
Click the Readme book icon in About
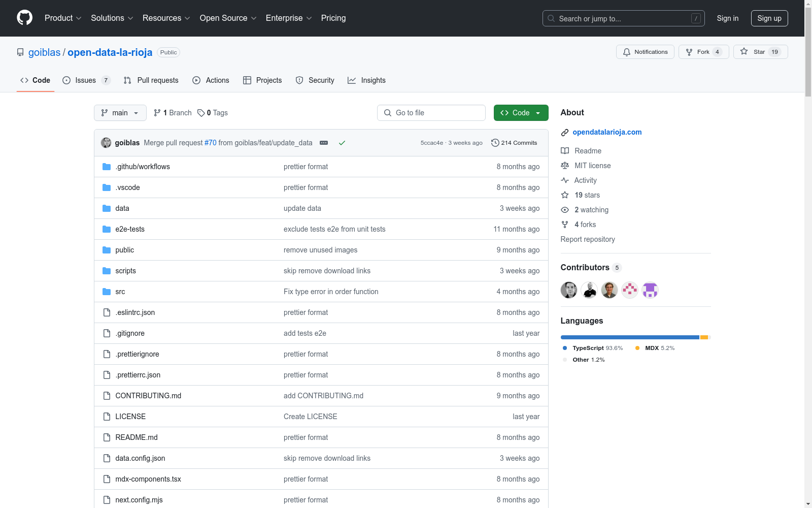click(565, 151)
